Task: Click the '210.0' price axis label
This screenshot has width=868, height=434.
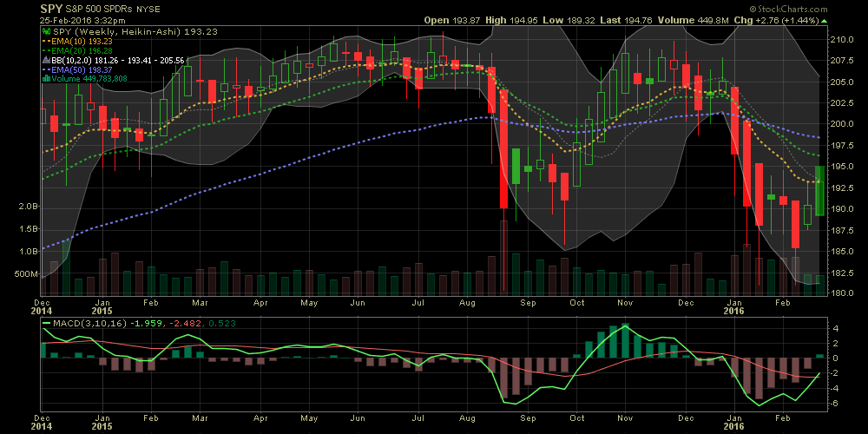Action: (840, 40)
